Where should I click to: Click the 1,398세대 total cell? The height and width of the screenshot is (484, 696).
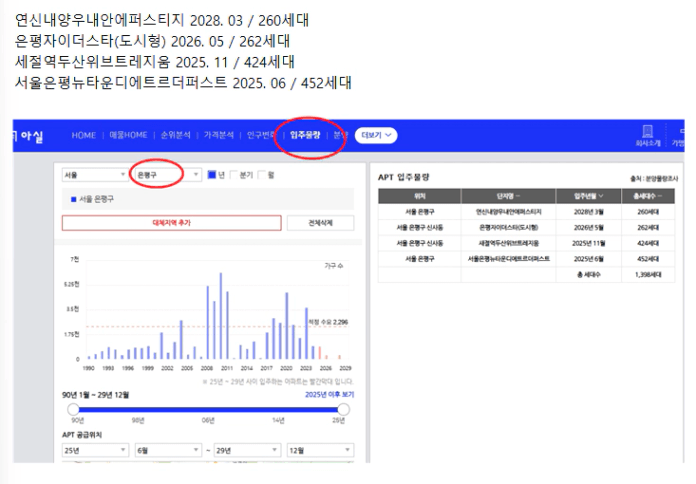click(x=648, y=274)
